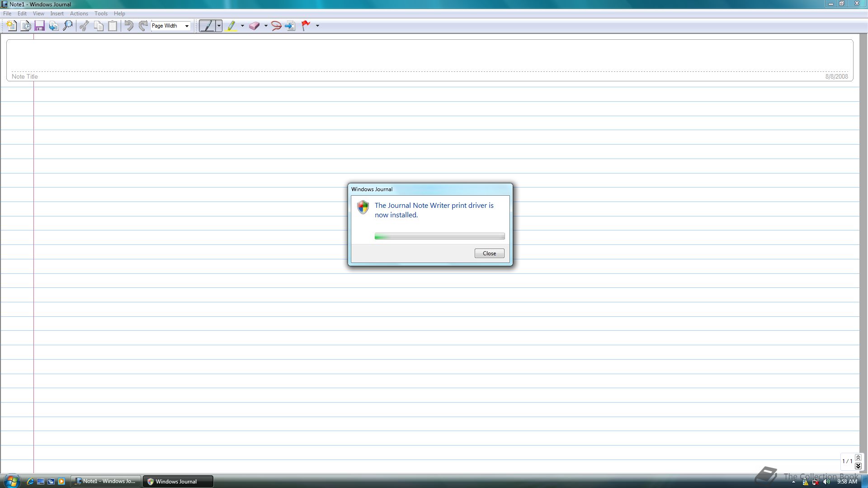Click the Undo arrow icon
The image size is (868, 488).
coord(129,26)
